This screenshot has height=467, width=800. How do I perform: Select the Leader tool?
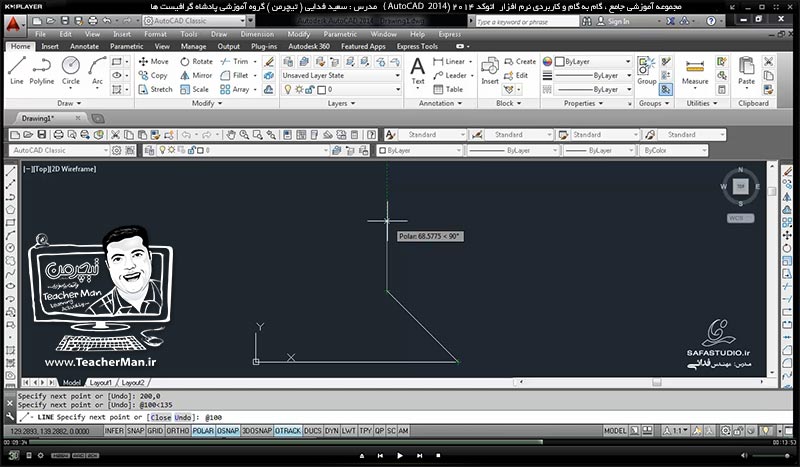coord(450,75)
